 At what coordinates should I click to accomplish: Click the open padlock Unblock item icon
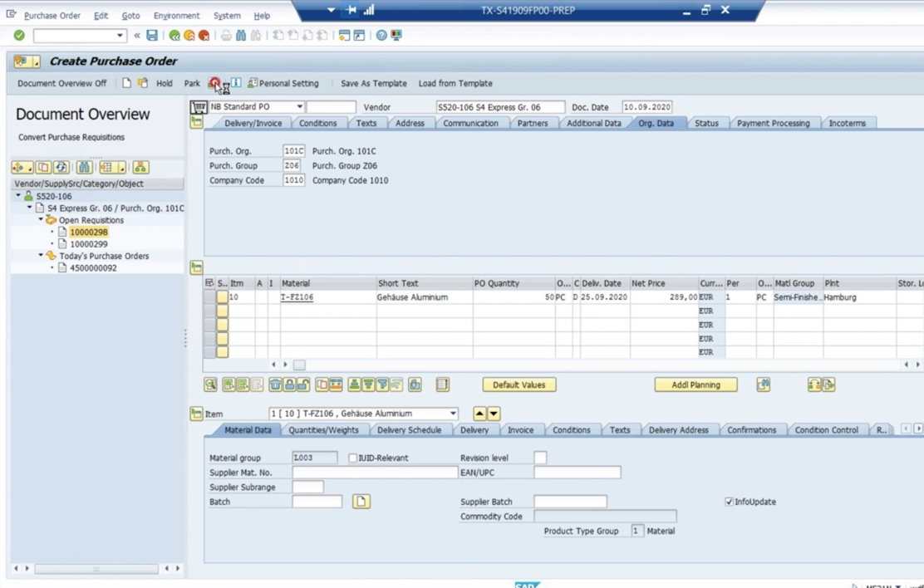point(303,385)
